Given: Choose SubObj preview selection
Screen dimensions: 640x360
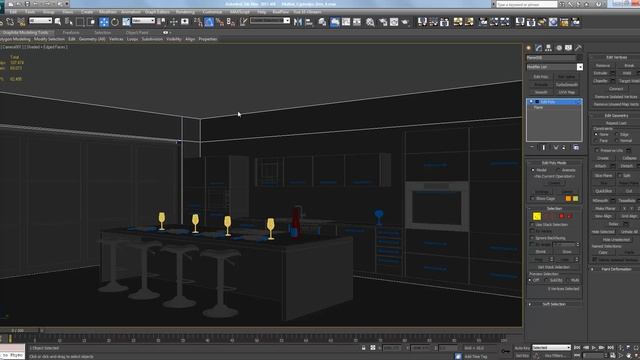Looking at the screenshot, I should click(x=547, y=280).
